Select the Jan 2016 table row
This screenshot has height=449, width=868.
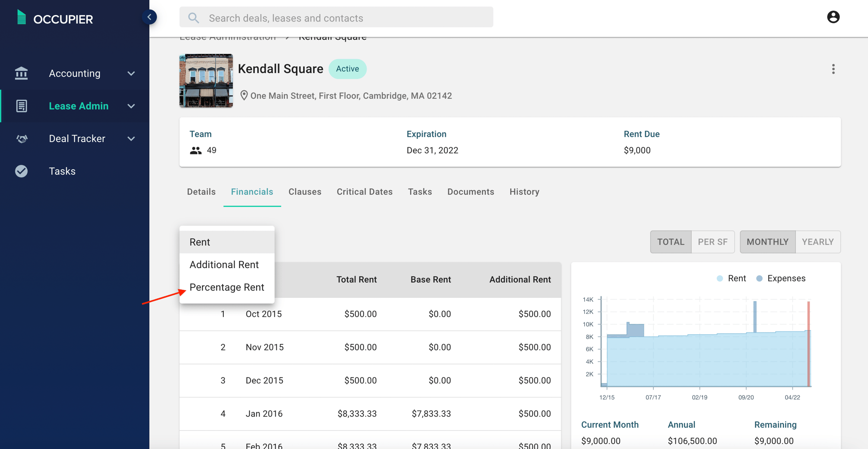370,414
